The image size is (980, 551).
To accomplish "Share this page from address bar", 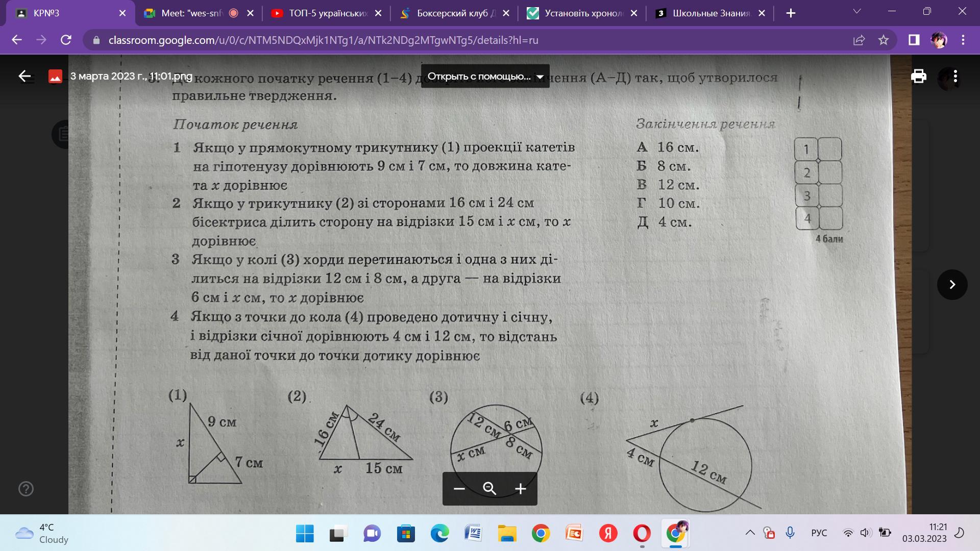I will (x=859, y=40).
